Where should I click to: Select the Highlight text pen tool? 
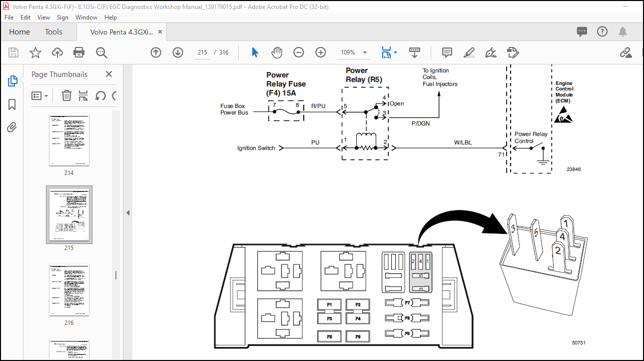tap(469, 52)
